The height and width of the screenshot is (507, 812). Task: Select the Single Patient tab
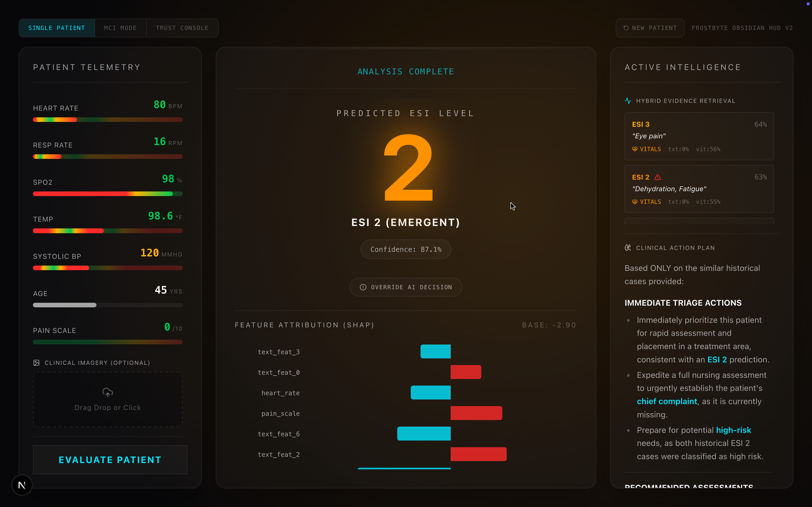57,28
